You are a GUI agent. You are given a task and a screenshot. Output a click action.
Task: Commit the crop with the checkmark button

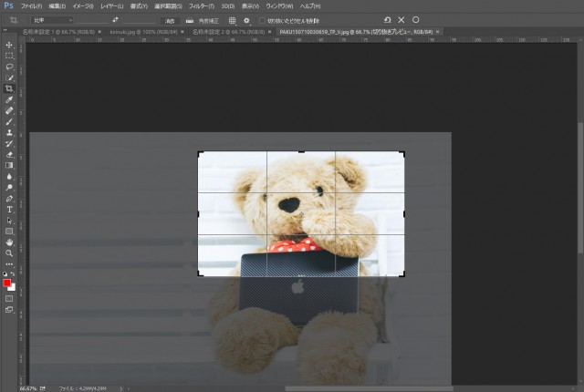click(416, 19)
